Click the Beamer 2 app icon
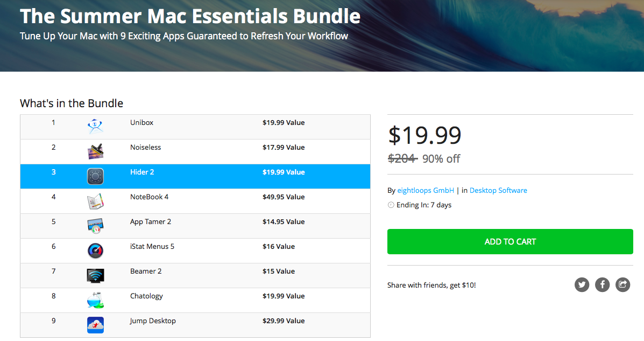Image resolution: width=644 pixels, height=341 pixels. pos(95,275)
